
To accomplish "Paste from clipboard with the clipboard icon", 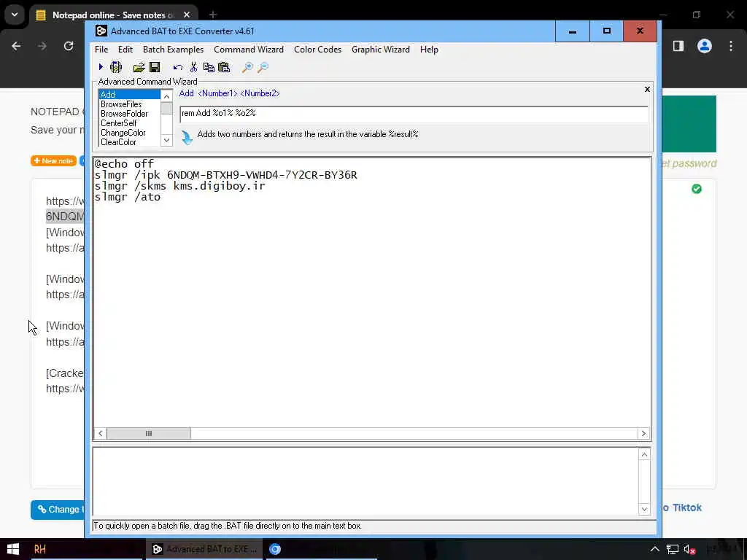I will click(x=224, y=67).
